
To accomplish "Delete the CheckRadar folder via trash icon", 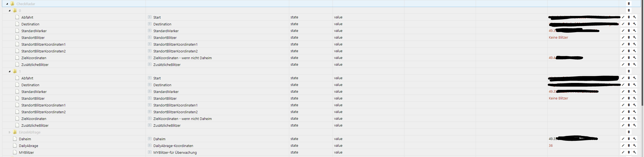I will 629,4.
